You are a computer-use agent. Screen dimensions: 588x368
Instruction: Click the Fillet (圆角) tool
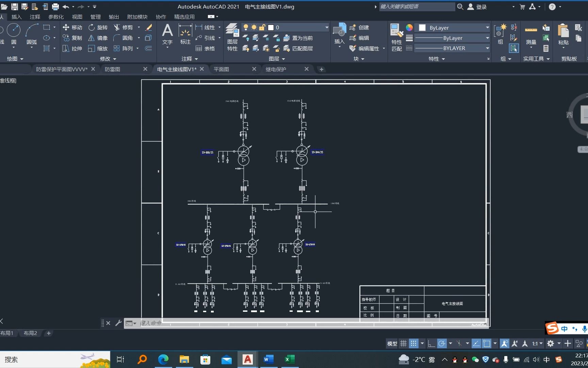123,38
